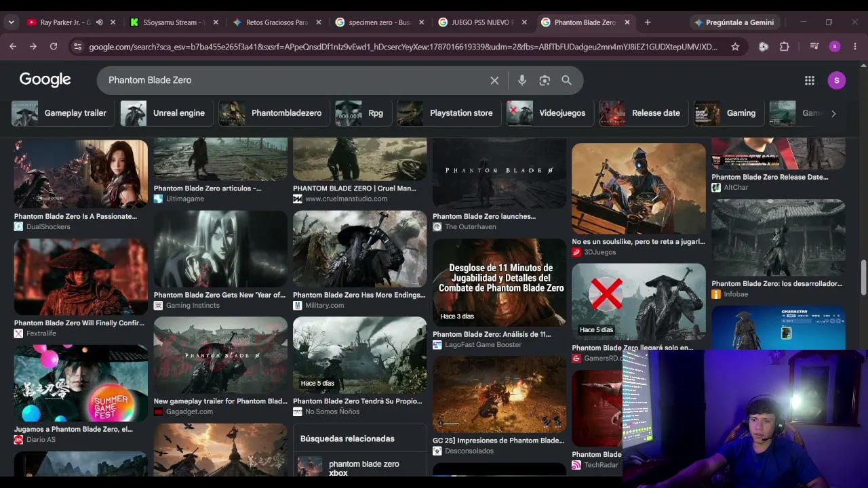
Task: Focus the browser address bar URL
Action: [x=403, y=47]
